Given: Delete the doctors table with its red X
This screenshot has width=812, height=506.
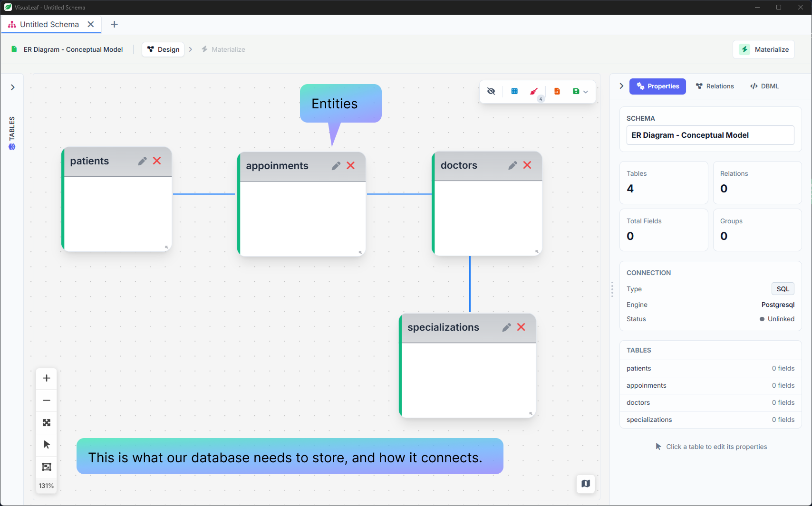Looking at the screenshot, I should point(527,165).
